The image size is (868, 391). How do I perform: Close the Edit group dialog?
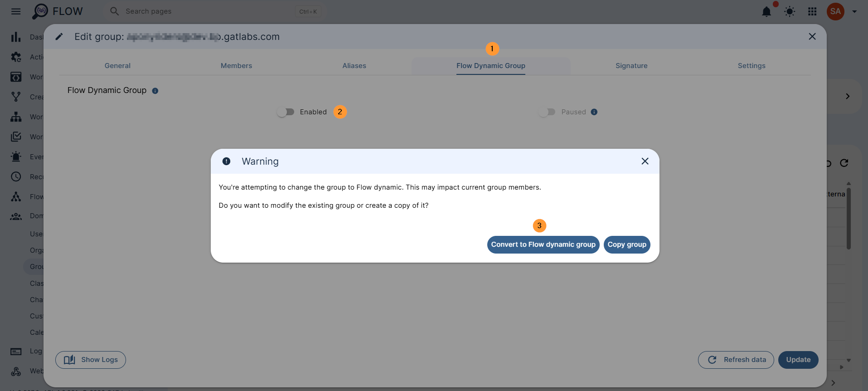[812, 36]
